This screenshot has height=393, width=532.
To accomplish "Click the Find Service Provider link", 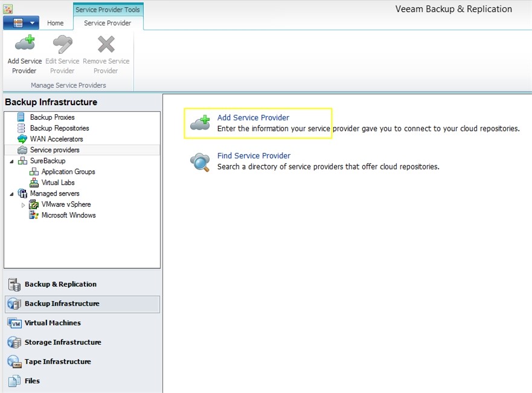I will (254, 155).
